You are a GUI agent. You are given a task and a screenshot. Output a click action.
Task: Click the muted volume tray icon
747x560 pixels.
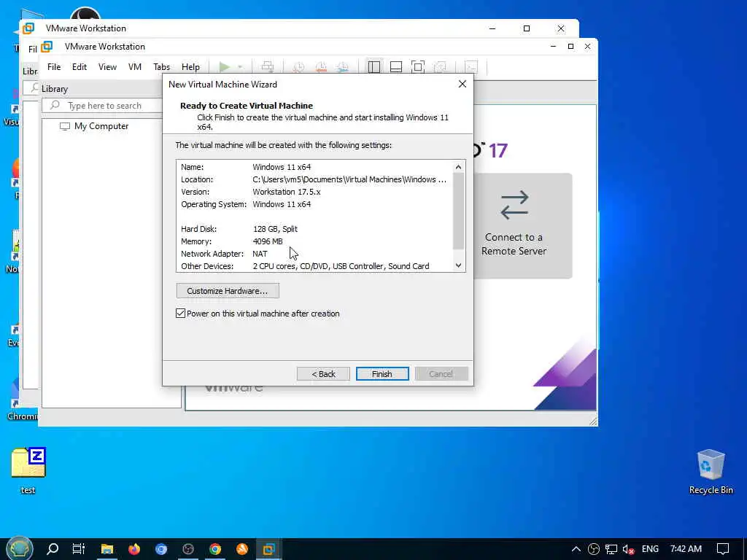pos(628,550)
